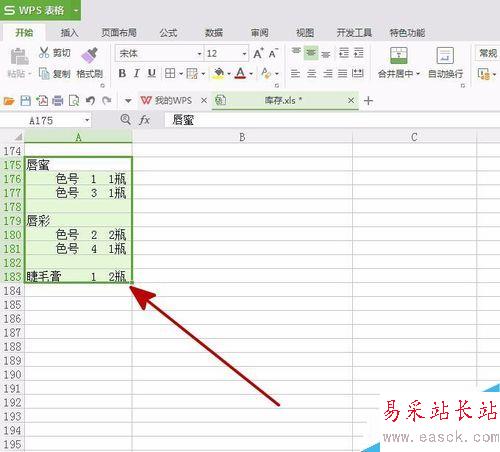Open fill color dropdown arrow
500x452 pixels.
[229, 74]
